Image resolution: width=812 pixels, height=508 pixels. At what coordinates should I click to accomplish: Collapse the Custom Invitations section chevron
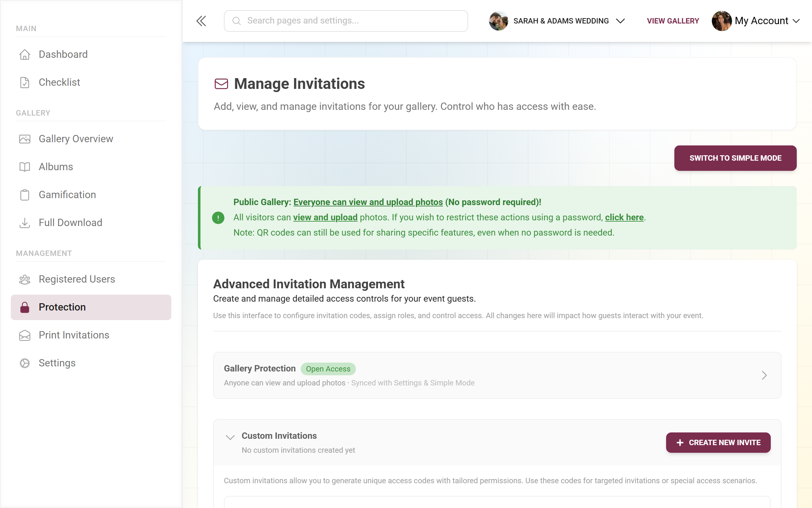coord(230,438)
